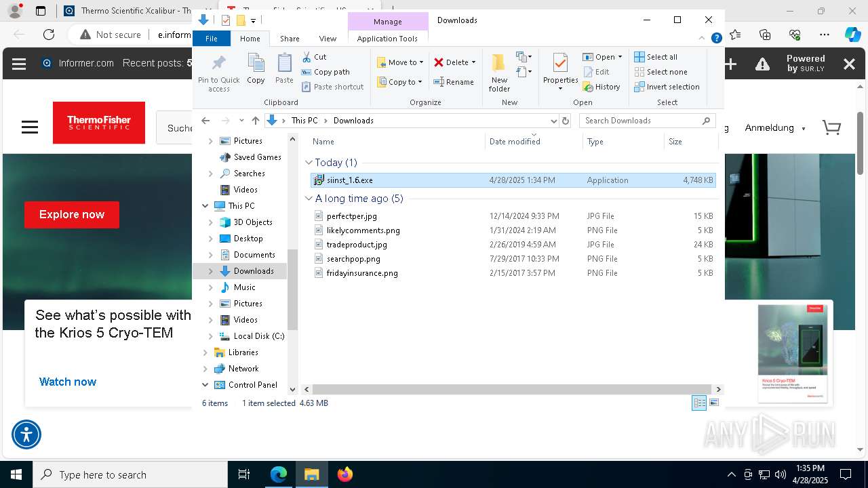This screenshot has width=868, height=488.
Task: Select the Home ribbon tab
Action: click(x=250, y=39)
